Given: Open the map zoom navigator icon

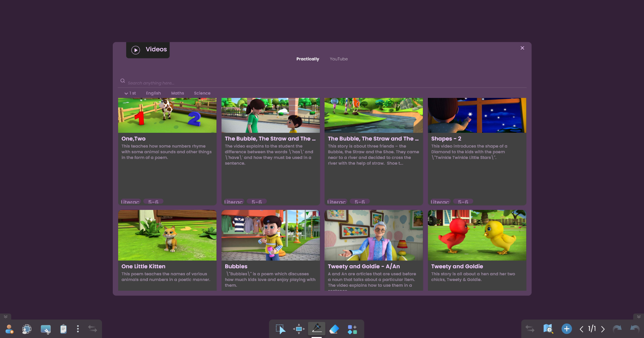Looking at the screenshot, I should [548, 329].
